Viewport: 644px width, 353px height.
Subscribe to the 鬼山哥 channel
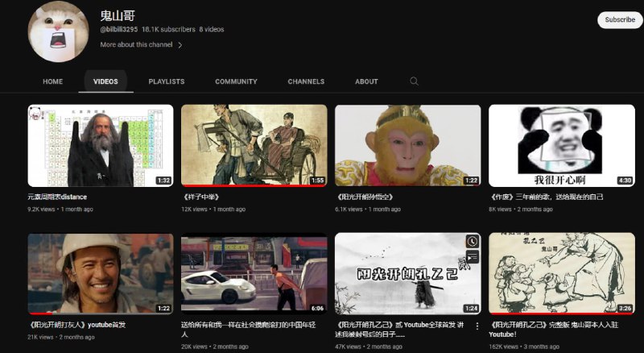[620, 20]
